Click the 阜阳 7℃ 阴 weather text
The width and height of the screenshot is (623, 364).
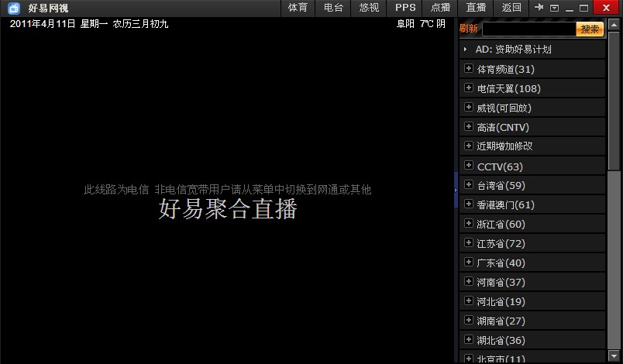click(x=421, y=24)
